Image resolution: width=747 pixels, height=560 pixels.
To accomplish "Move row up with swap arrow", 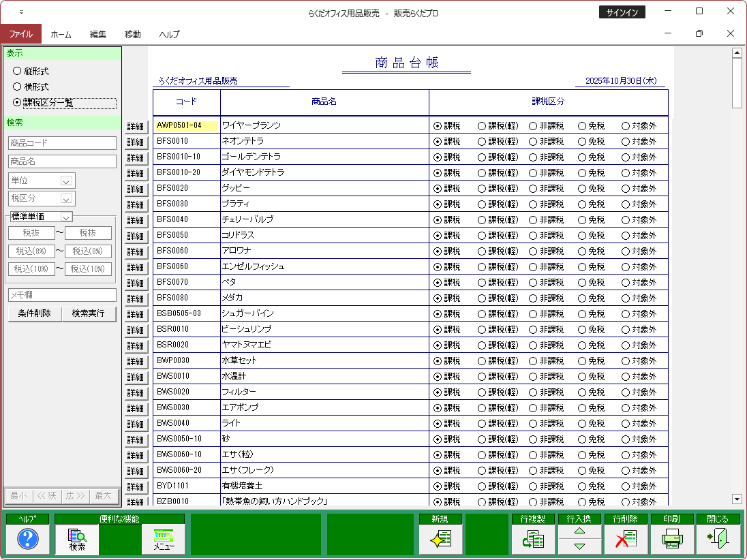I will pyautogui.click(x=579, y=531).
